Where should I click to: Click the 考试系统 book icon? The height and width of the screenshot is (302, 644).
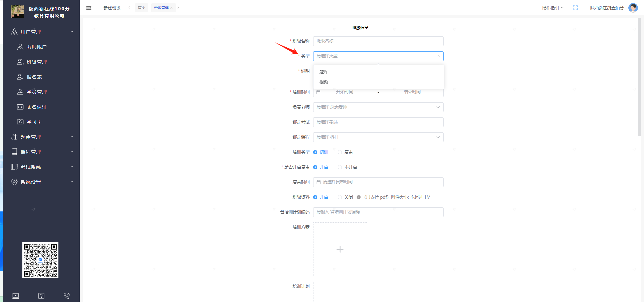click(x=14, y=167)
